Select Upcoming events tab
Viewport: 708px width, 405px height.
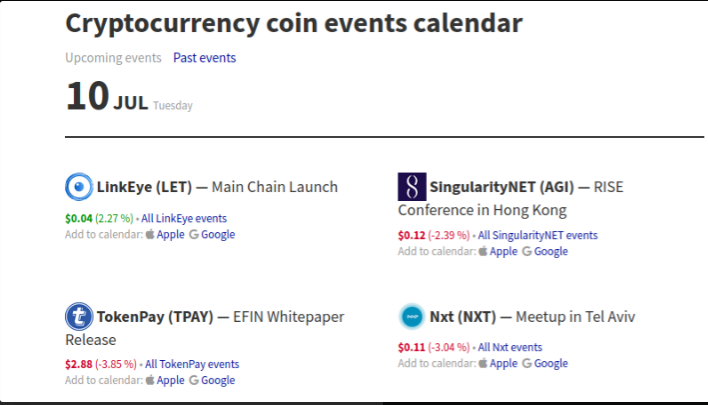click(x=113, y=58)
